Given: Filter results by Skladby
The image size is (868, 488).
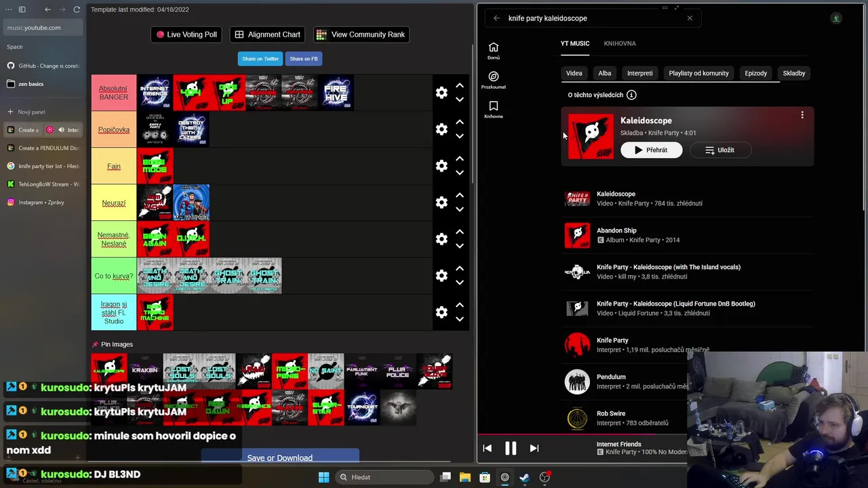Looking at the screenshot, I should pos(794,73).
